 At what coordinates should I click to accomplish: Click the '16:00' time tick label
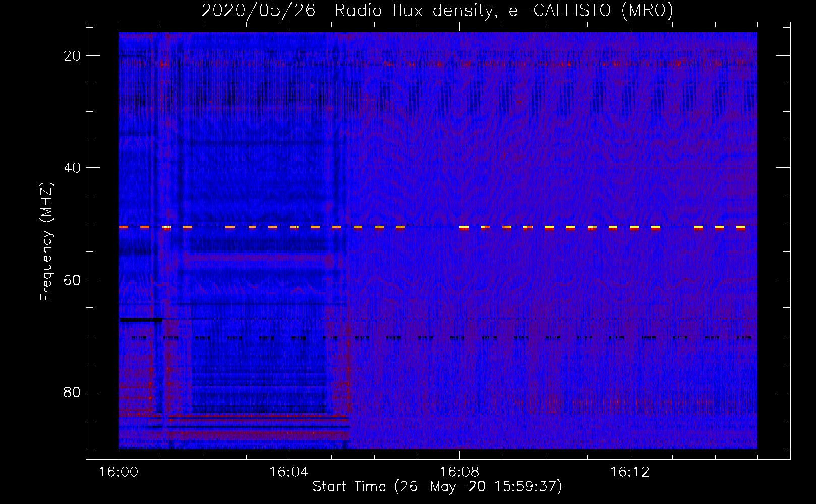pyautogui.click(x=119, y=472)
